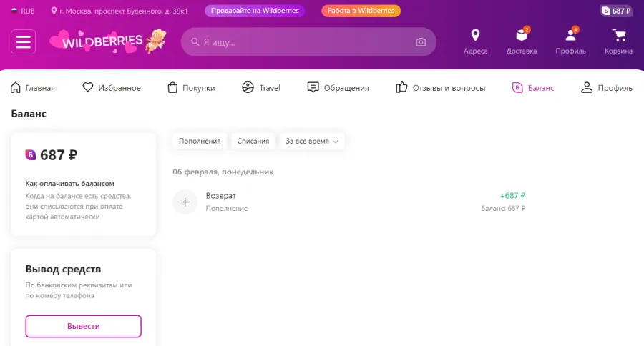Click the wallet icon beside 687 ₽ balance
This screenshot has width=644, height=346.
tap(30, 154)
